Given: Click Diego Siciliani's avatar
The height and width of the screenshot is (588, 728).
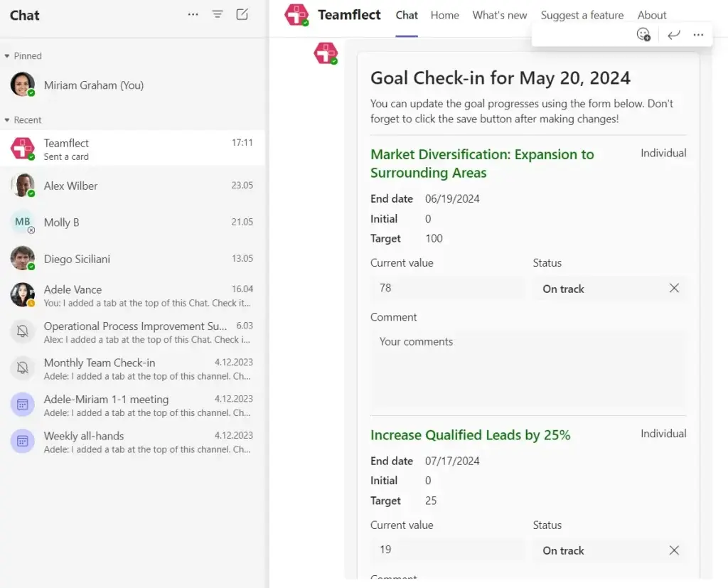Looking at the screenshot, I should click(x=22, y=259).
